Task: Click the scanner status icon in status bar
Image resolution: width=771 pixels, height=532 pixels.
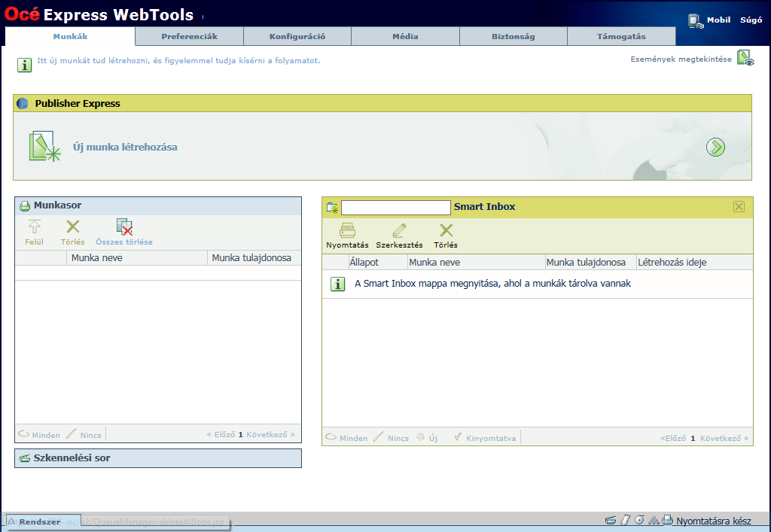Action: 611,521
